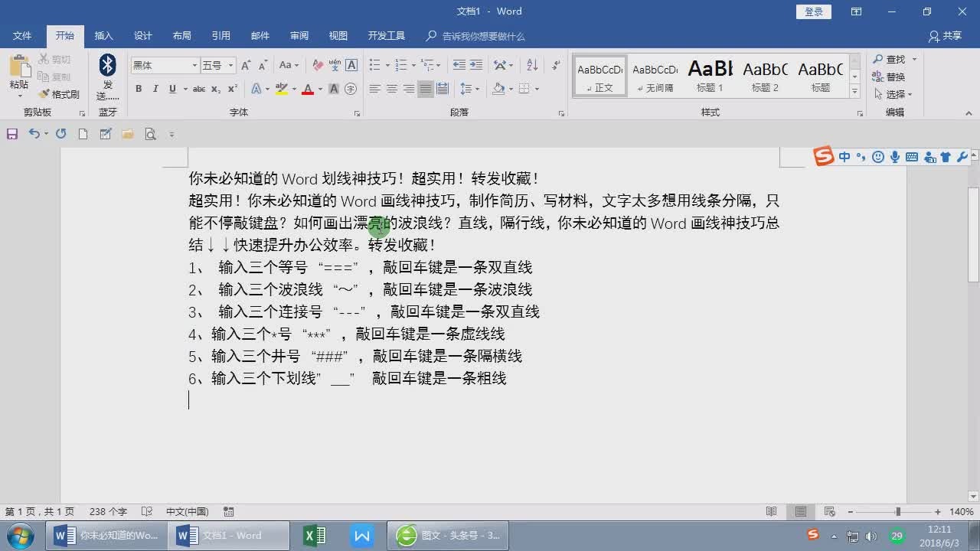The width and height of the screenshot is (980, 551).
Task: Click the decrease indent icon
Action: 459,66
